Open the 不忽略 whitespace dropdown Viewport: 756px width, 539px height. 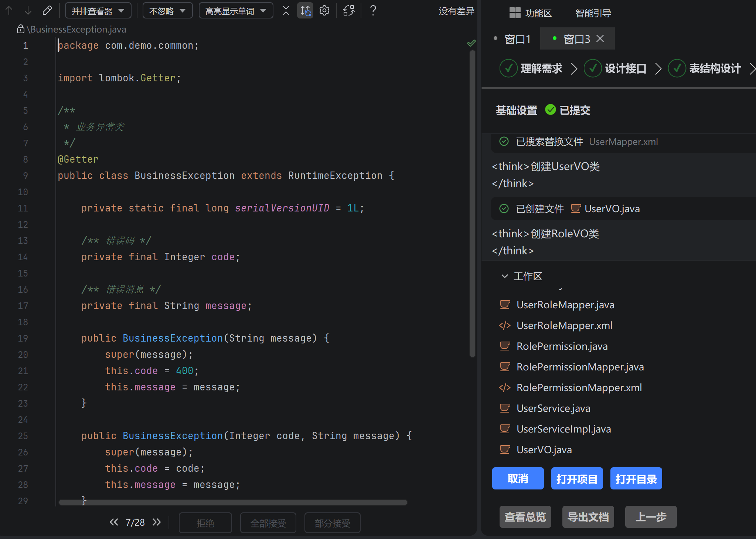[x=168, y=11]
